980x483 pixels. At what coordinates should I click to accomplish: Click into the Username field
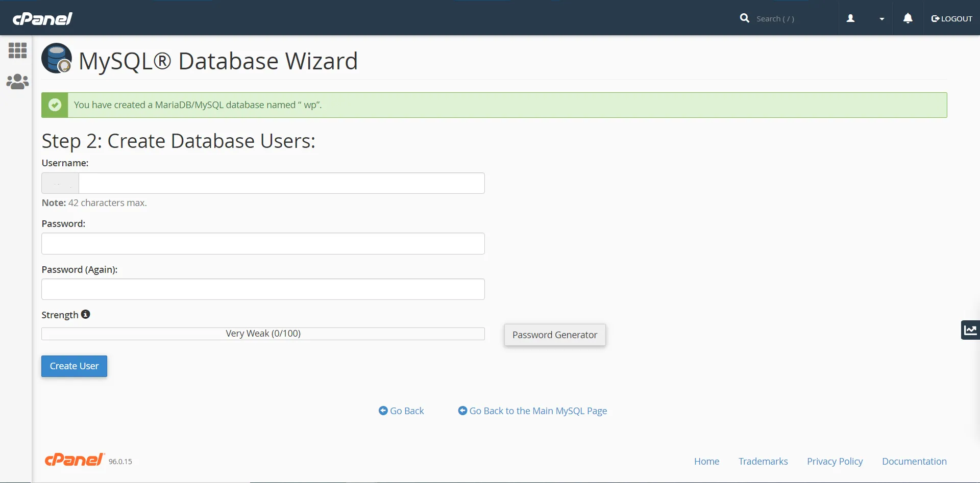[282, 183]
